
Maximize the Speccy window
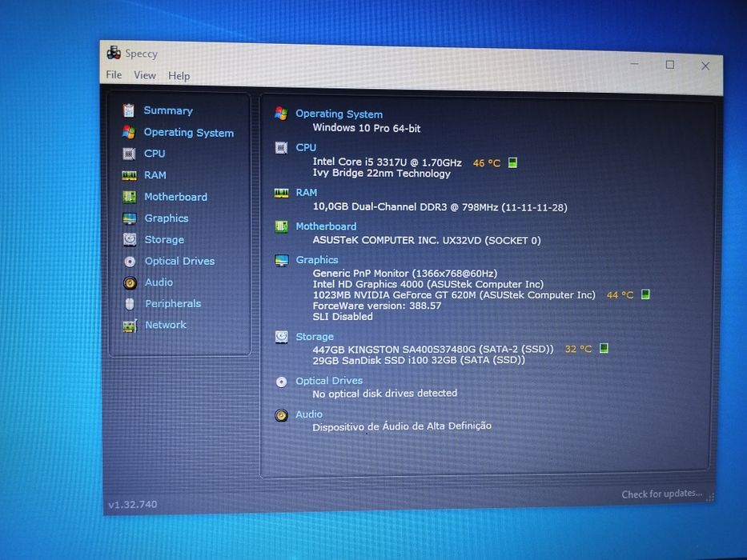670,65
